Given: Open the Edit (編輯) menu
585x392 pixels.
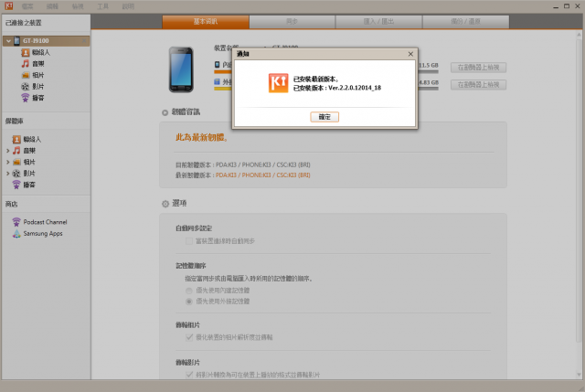Looking at the screenshot, I should 52,6.
